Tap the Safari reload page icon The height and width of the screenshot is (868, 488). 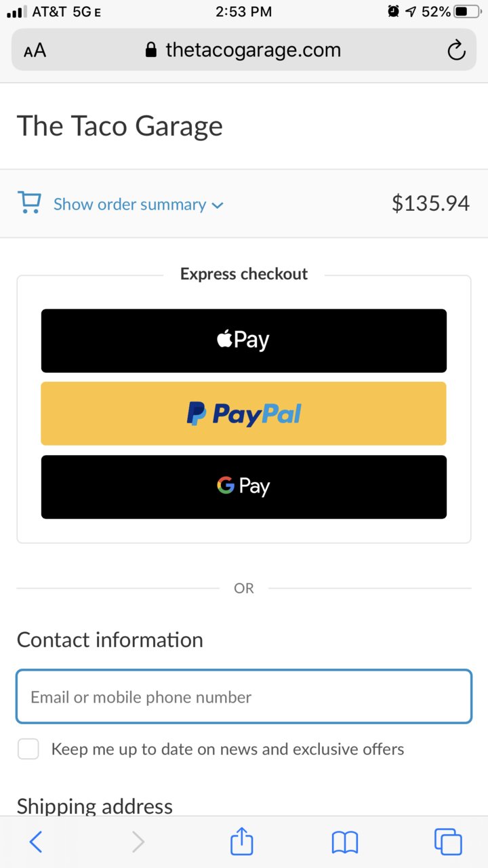pyautogui.click(x=457, y=50)
